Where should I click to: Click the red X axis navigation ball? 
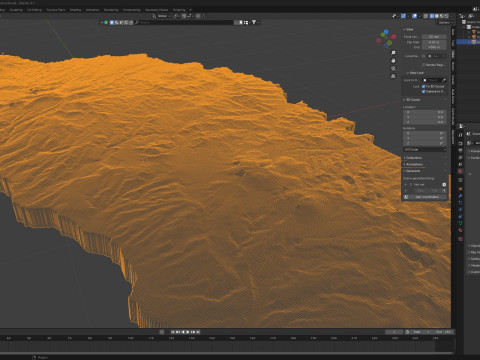[x=394, y=37]
